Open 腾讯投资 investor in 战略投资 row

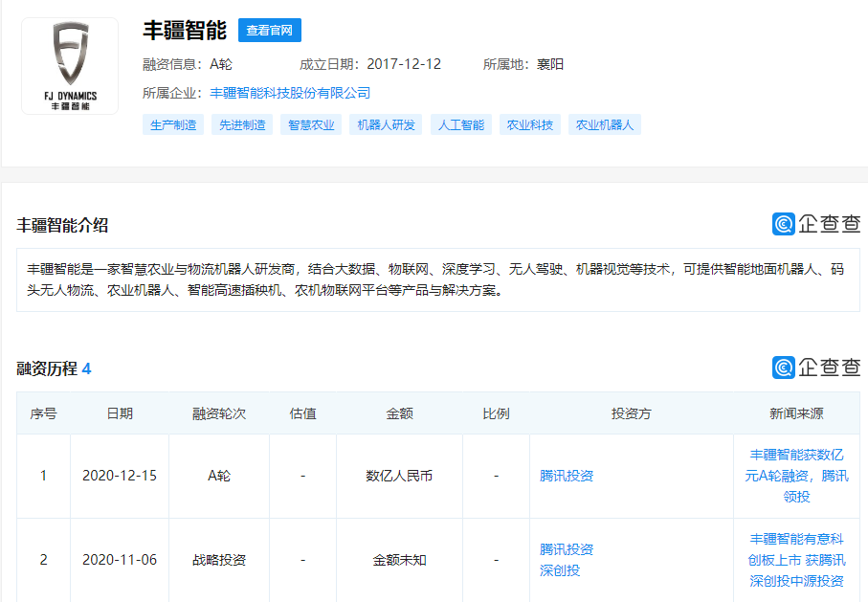point(567,549)
